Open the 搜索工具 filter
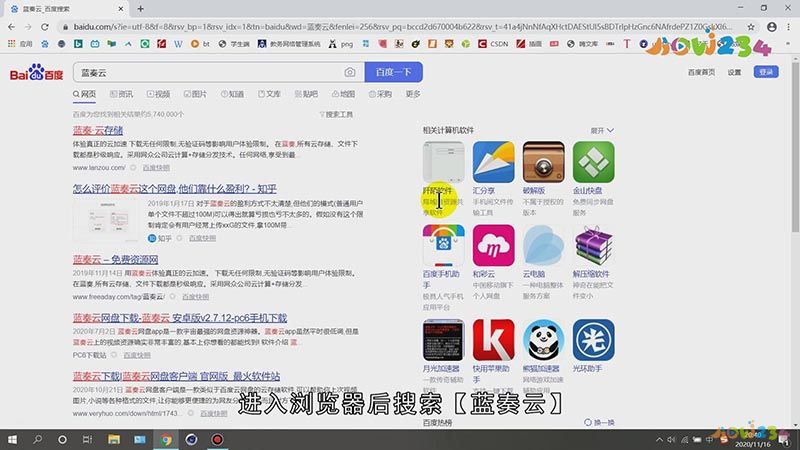The image size is (800, 450). (336, 114)
